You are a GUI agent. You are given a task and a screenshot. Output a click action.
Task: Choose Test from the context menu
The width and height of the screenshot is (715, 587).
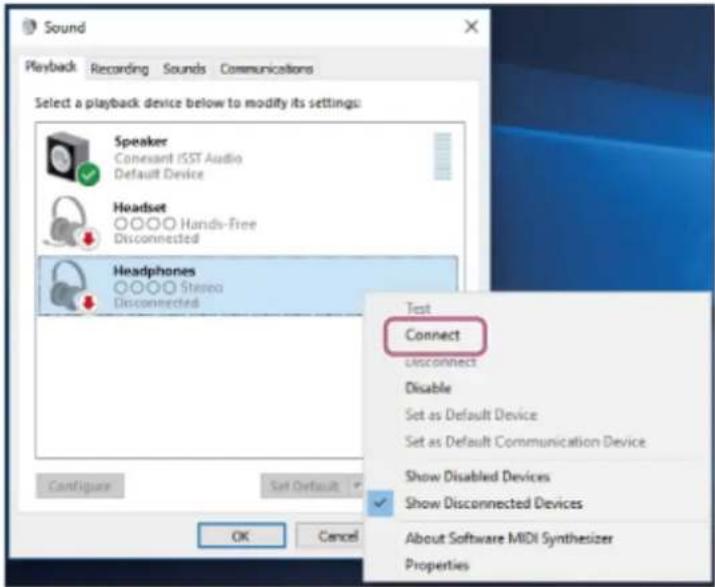[x=418, y=308]
